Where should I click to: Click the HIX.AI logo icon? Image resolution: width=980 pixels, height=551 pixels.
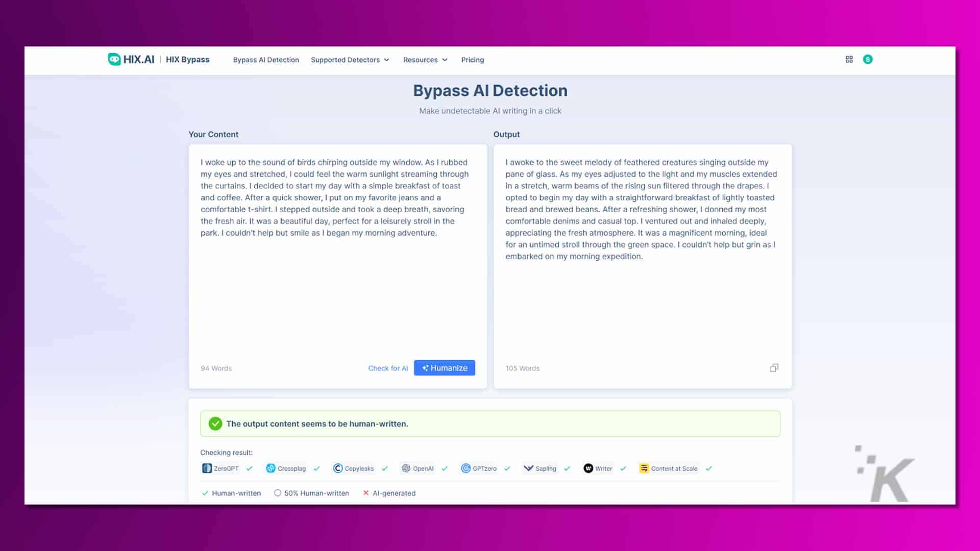point(114,59)
